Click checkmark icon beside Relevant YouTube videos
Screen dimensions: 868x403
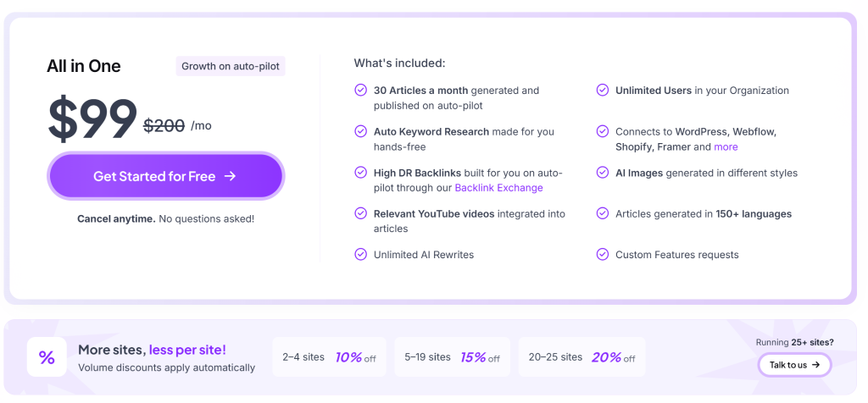[360, 213]
